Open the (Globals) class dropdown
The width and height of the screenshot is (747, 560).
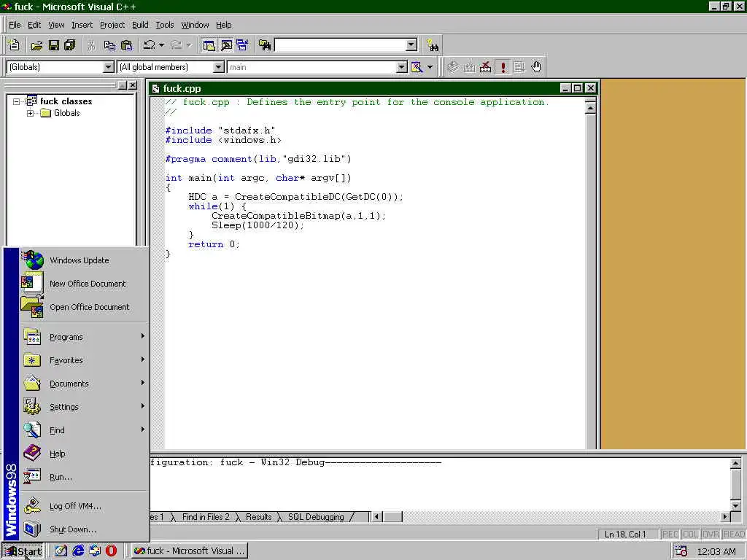pyautogui.click(x=109, y=67)
